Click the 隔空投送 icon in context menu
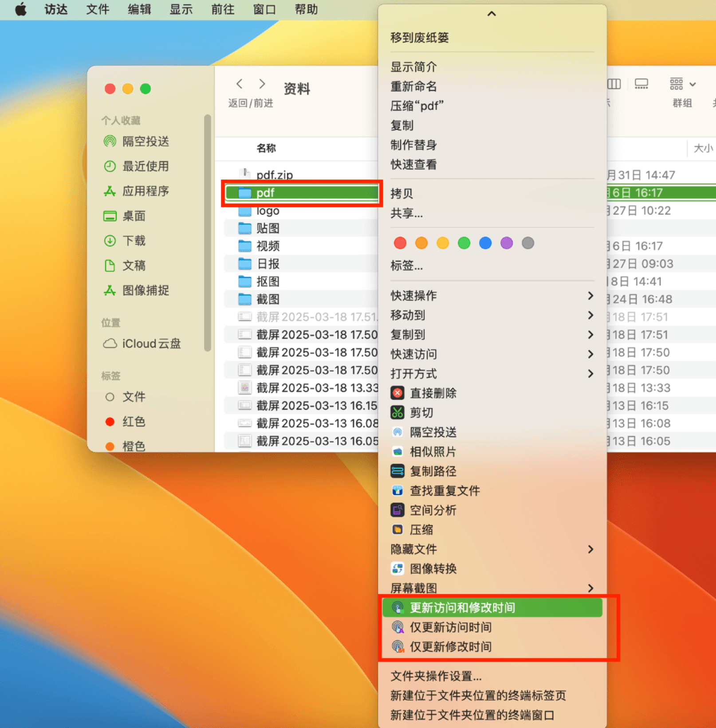Screen dimensions: 716x728 pyautogui.click(x=397, y=432)
